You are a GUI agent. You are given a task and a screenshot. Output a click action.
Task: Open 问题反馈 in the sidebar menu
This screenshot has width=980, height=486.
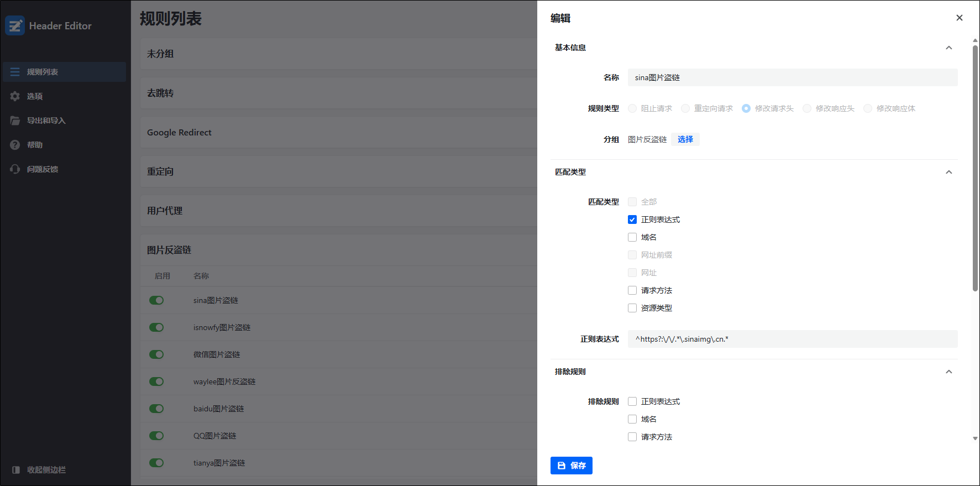(65, 169)
